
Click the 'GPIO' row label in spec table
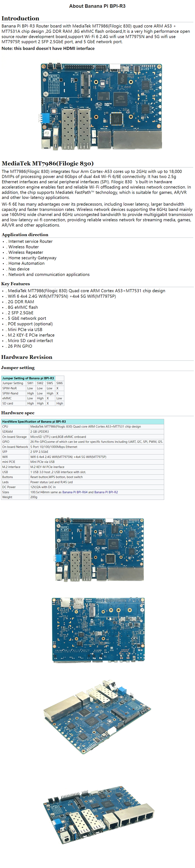[15, 442]
